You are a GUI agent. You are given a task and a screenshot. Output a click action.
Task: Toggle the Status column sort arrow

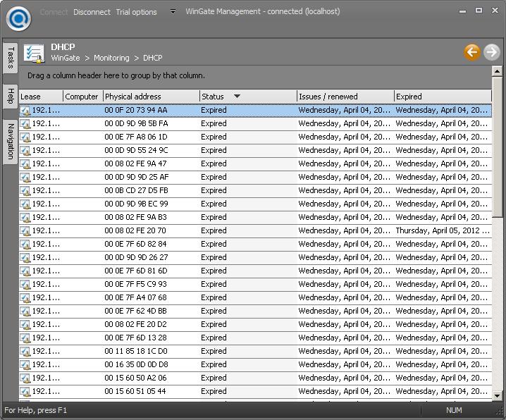[237, 96]
